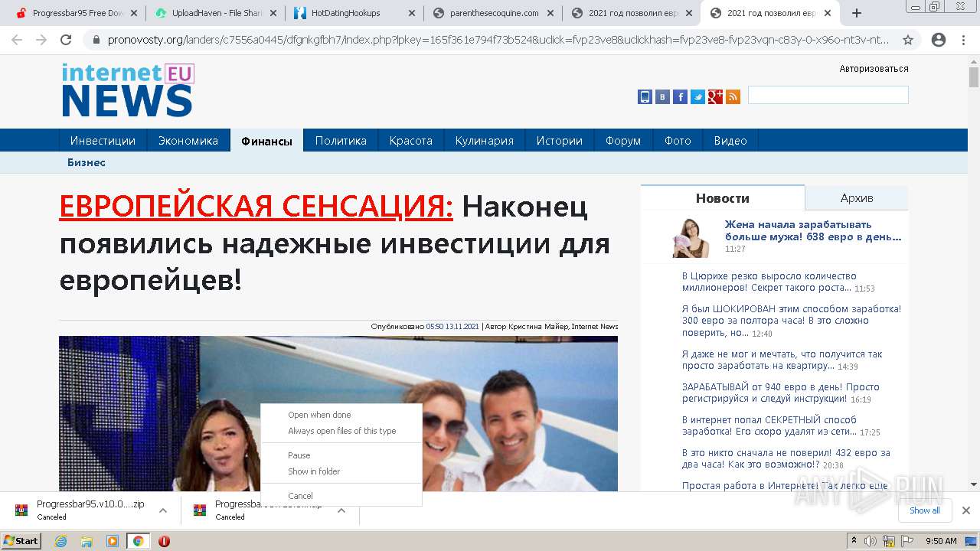Open the ЕВРОПЕЙСКАЯ СЕНСАЦИЯ headline link
This screenshot has height=551, width=980.
pos(256,207)
